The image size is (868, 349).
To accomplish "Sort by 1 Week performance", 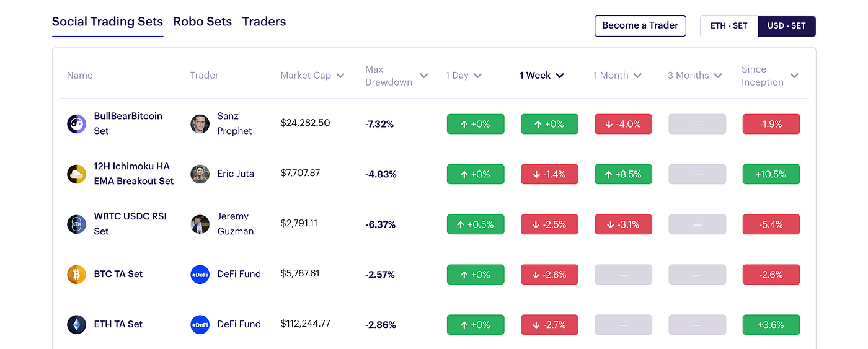I will [541, 76].
